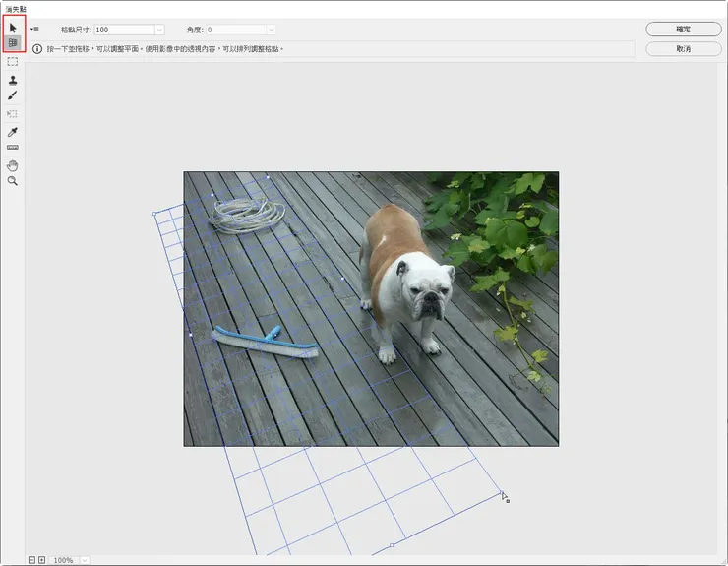Click the zoom out minus icon
Screen dimensions: 728x566
point(31,559)
